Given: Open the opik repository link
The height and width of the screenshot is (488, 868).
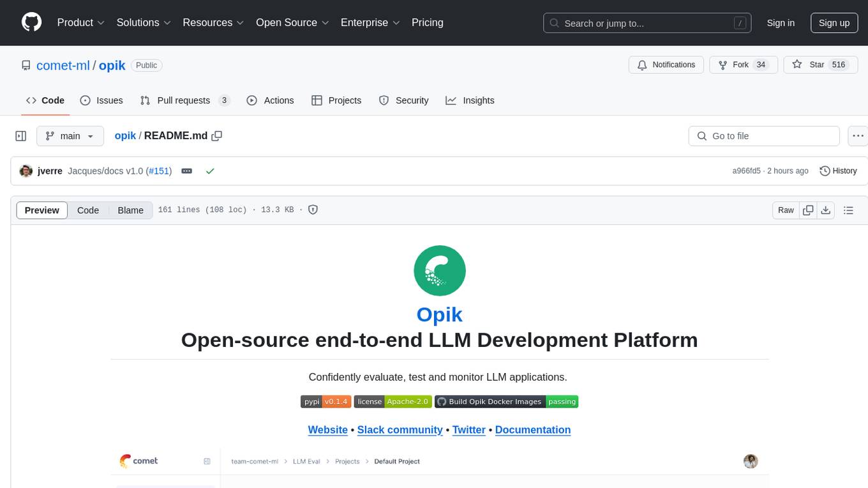Looking at the screenshot, I should pyautogui.click(x=112, y=65).
